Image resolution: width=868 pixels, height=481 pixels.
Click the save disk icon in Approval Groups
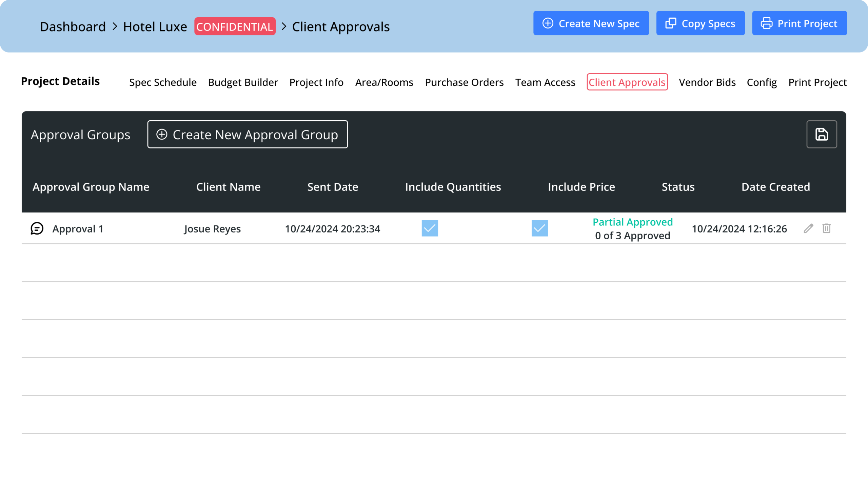click(x=822, y=135)
